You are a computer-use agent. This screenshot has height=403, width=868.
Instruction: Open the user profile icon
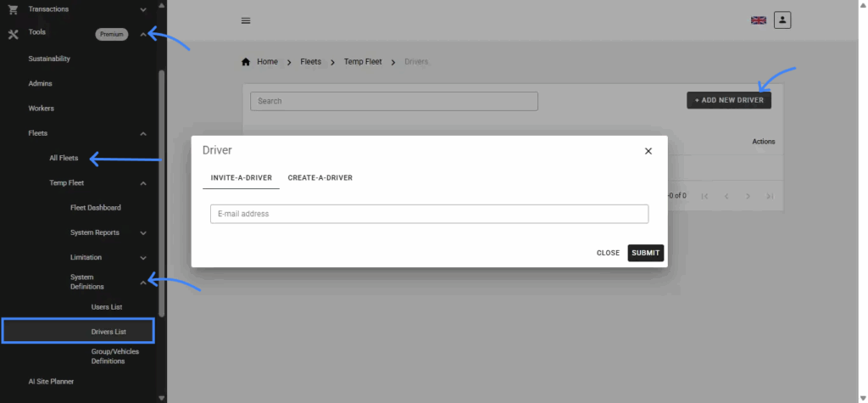pyautogui.click(x=782, y=20)
